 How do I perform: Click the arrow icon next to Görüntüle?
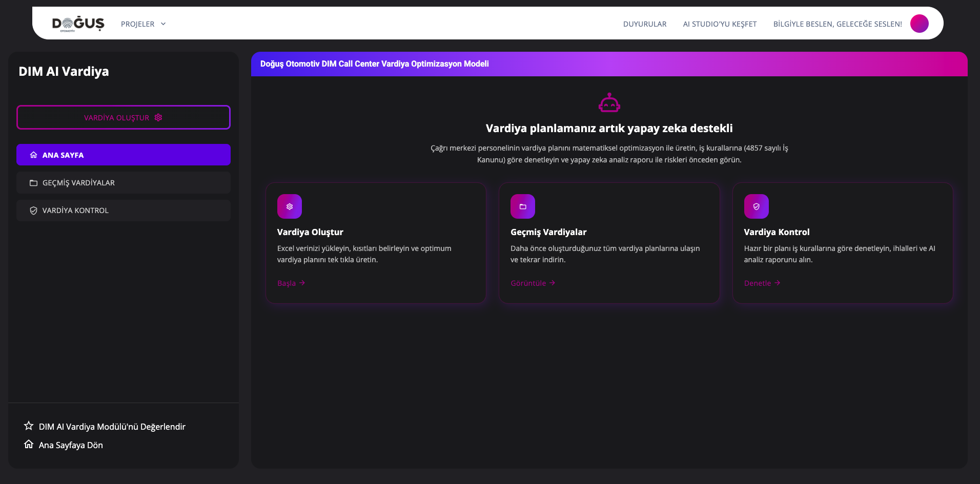click(552, 283)
